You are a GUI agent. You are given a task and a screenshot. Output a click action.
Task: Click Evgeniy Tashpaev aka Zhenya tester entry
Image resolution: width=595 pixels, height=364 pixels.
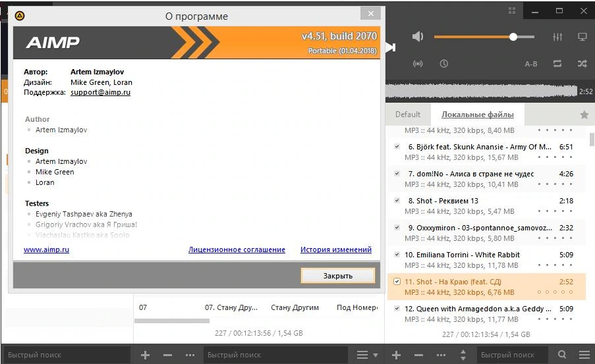[x=84, y=214]
